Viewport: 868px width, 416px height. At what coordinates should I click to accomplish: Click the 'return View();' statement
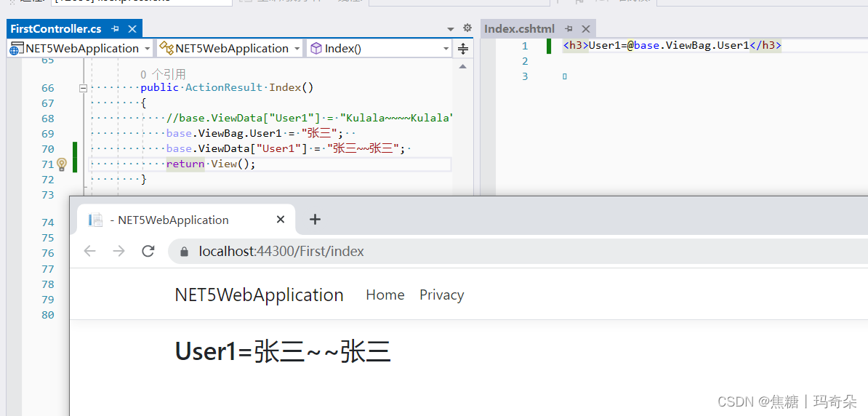[x=211, y=164]
